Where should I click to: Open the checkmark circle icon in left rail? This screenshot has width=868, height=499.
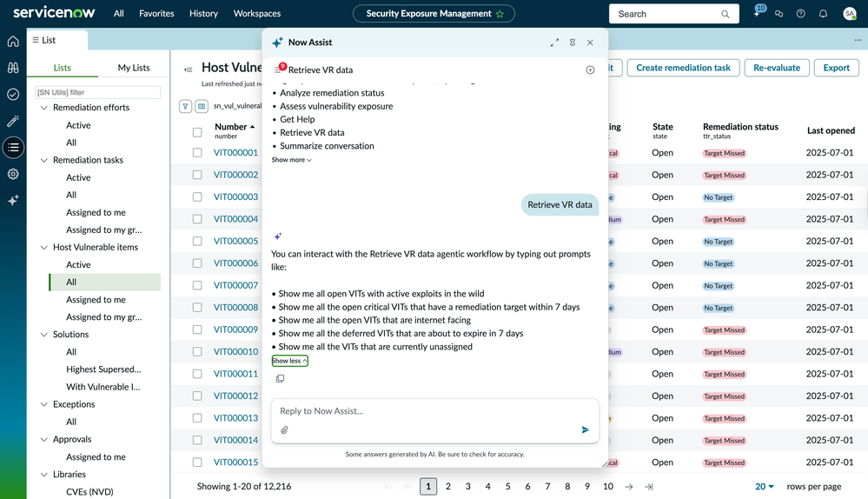pyautogui.click(x=13, y=94)
